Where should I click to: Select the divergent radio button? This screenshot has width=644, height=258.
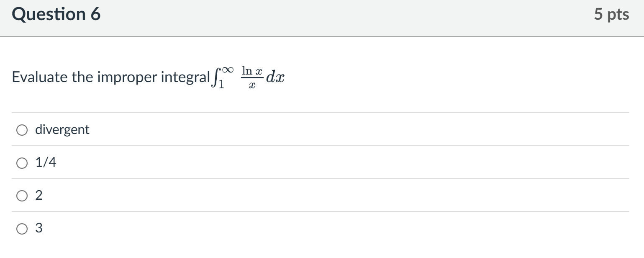[x=21, y=130]
